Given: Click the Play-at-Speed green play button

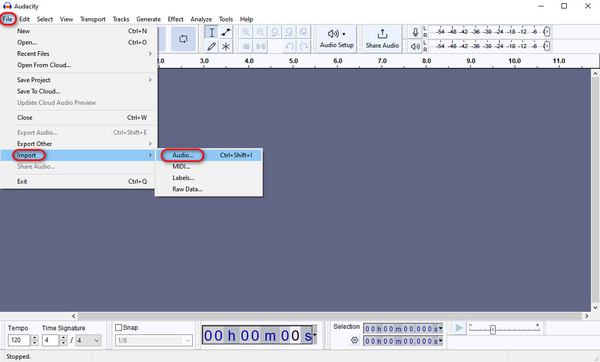Looking at the screenshot, I should [459, 328].
